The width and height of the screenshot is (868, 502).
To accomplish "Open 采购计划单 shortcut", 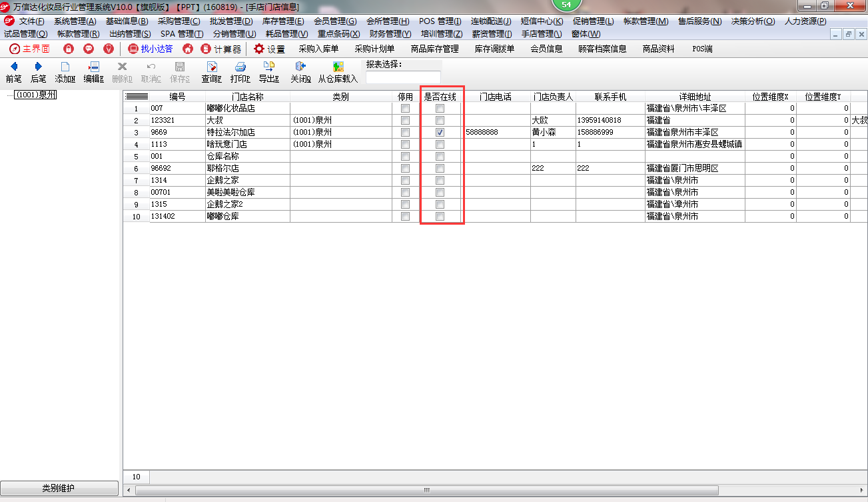I will (374, 49).
